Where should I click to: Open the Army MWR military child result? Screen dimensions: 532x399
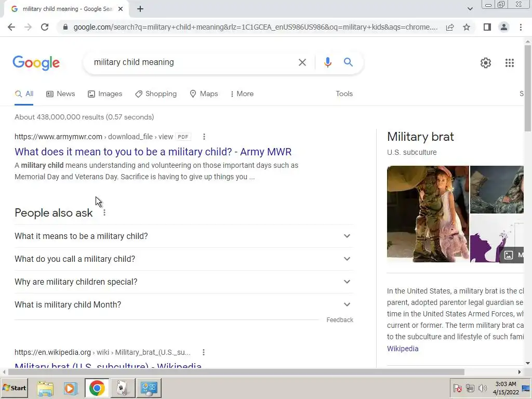153,152
